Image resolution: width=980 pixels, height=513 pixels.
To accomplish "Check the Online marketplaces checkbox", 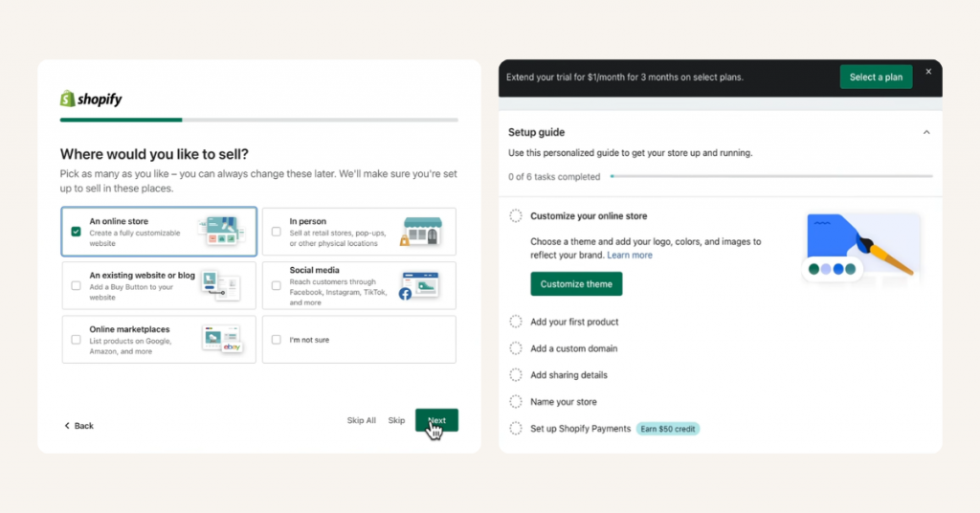I will click(77, 340).
